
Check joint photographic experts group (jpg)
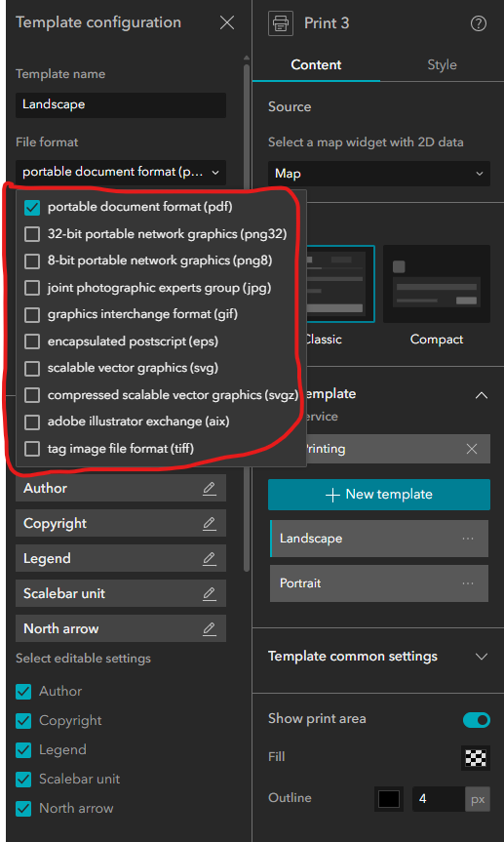(x=32, y=288)
